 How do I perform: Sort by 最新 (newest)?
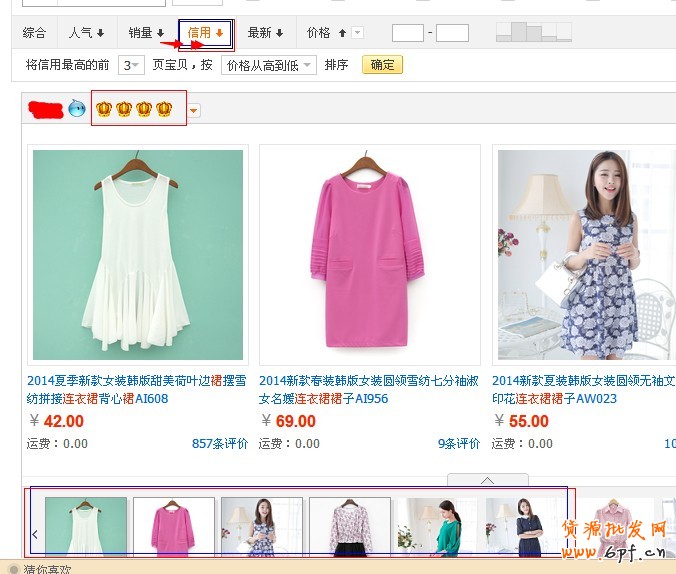point(265,33)
